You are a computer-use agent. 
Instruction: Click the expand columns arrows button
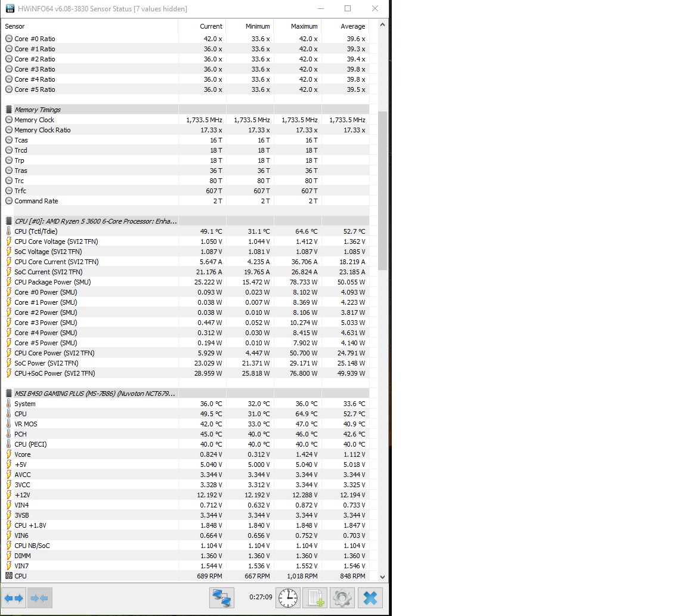[14, 598]
